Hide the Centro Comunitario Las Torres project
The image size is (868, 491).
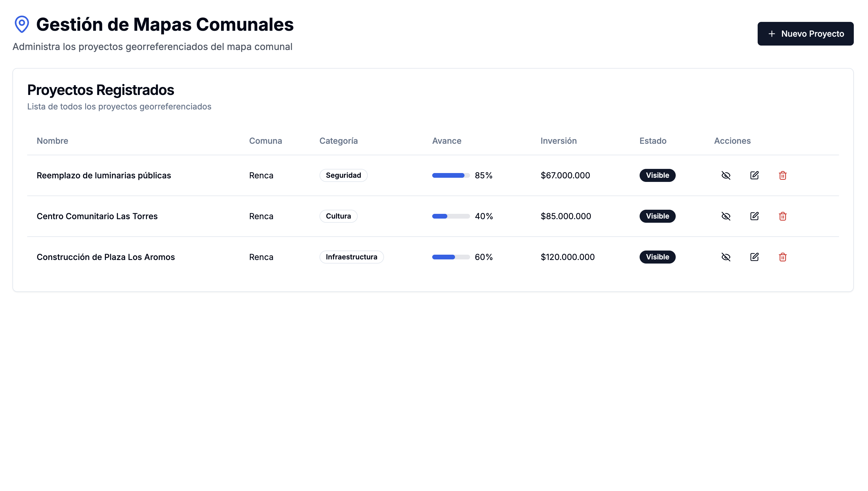point(726,216)
